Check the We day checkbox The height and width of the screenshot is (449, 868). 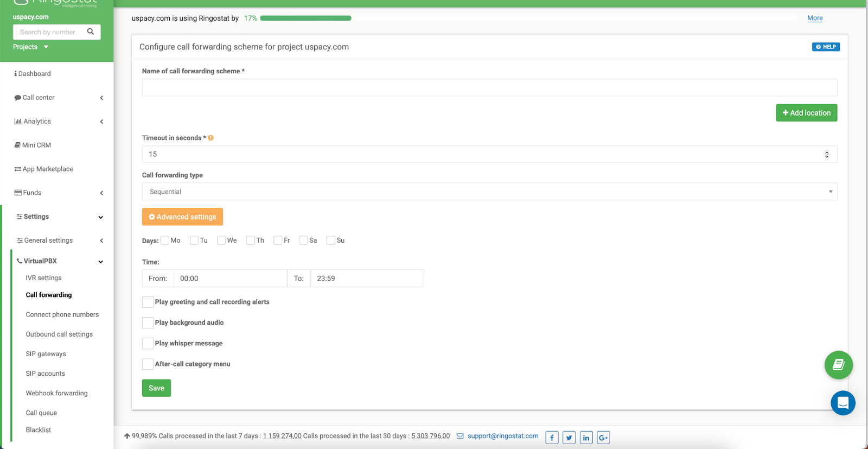point(221,241)
